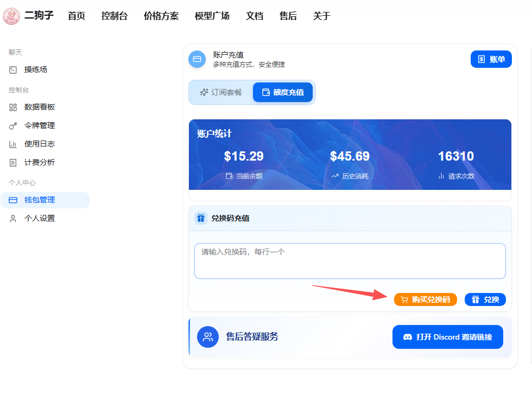Click the 二狗子 logo avatar
This screenshot has height=408, width=532.
click(11, 16)
